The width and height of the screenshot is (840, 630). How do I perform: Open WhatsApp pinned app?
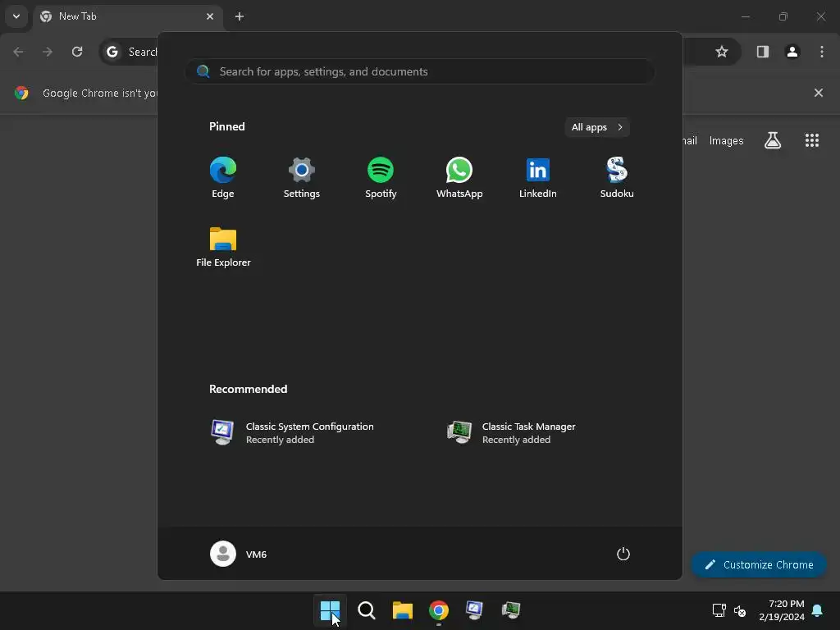(x=459, y=178)
